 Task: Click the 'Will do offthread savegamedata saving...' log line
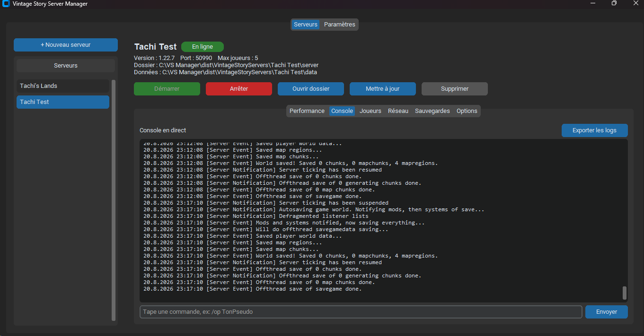tap(266, 229)
